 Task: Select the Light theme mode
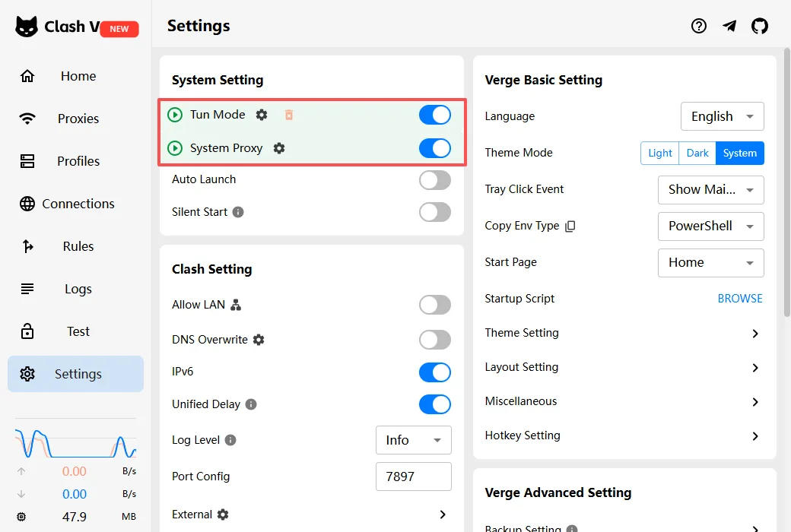point(660,153)
